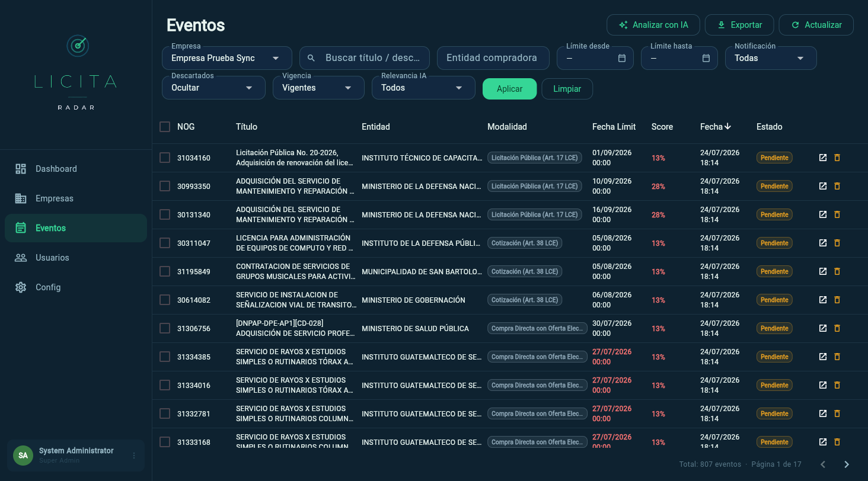Open Config settings page

76,287
